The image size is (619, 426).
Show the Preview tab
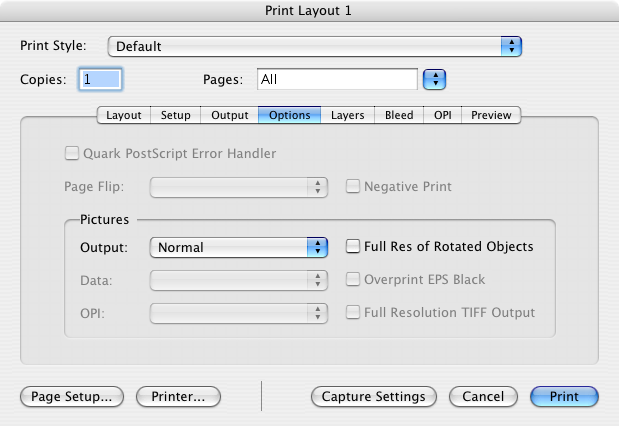tap(491, 115)
